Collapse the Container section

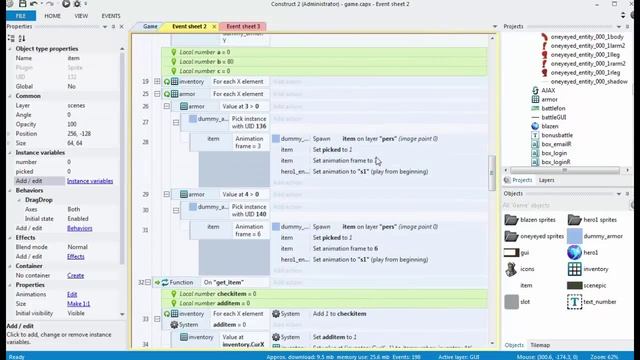click(x=10, y=266)
